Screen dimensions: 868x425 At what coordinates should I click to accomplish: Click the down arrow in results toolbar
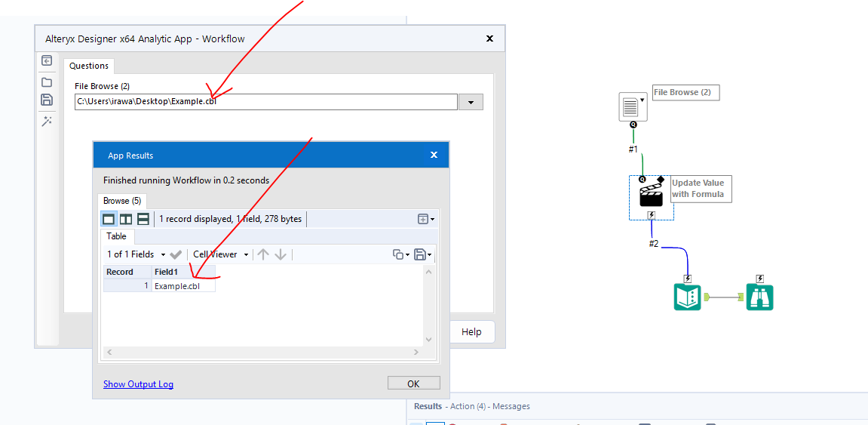coord(281,254)
